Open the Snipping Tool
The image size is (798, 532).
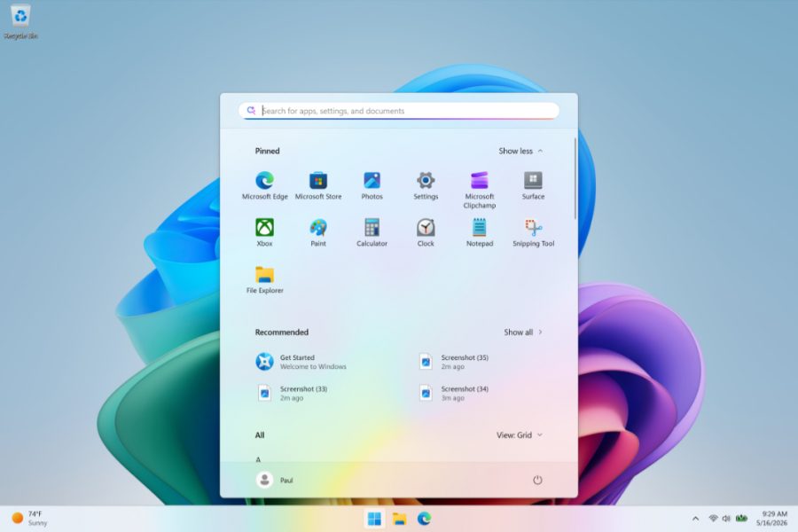tap(533, 232)
